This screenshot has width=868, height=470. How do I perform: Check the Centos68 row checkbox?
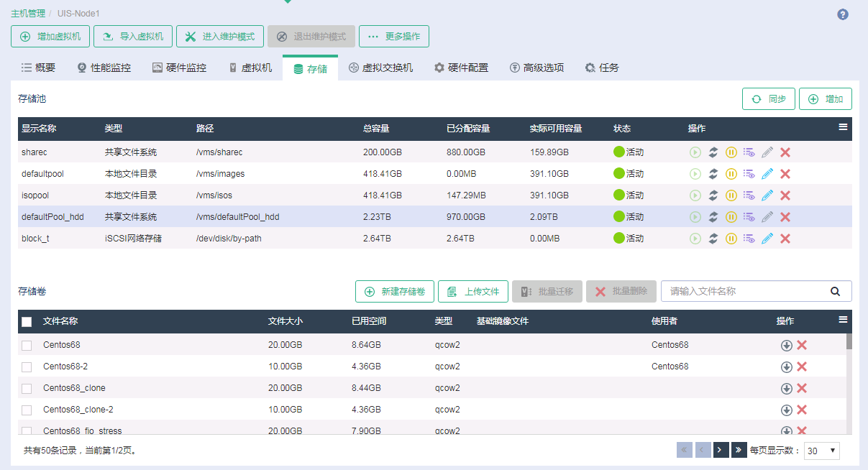[x=27, y=345]
